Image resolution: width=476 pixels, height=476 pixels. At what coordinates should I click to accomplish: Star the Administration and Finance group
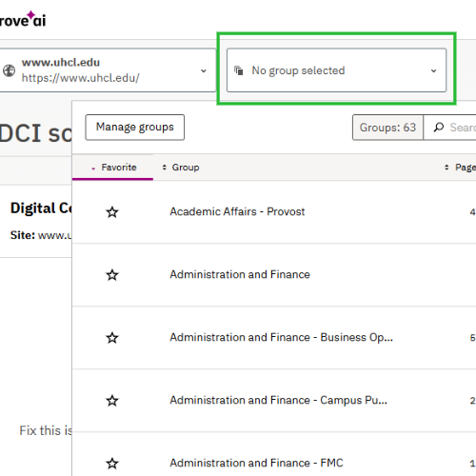click(112, 275)
